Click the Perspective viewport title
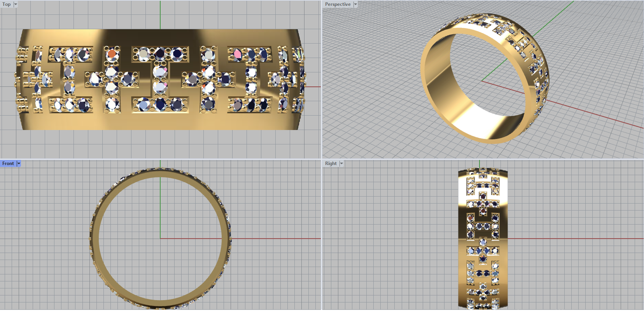The width and height of the screenshot is (644, 311). pos(338,4)
